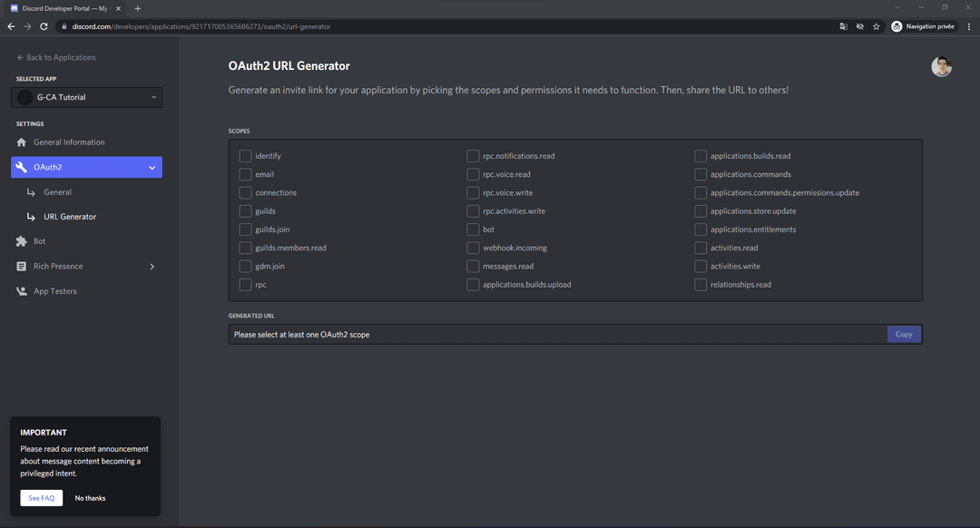Tick the applications.store.update scope
The height and width of the screenshot is (528, 980).
coord(700,211)
